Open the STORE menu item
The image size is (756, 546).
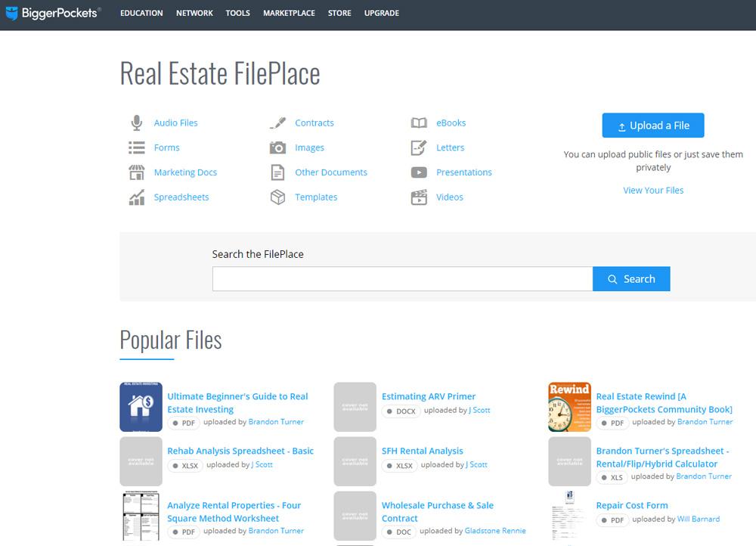click(x=339, y=13)
